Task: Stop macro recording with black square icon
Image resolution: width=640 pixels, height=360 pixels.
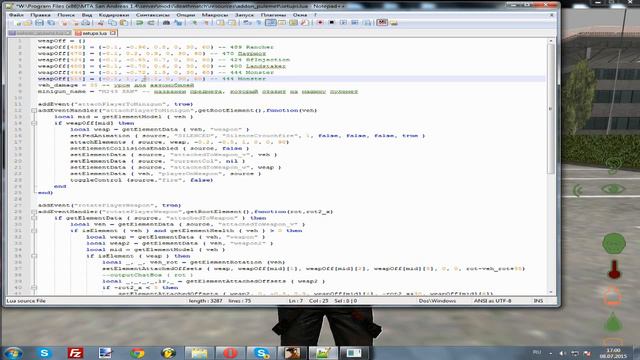Action: tap(331, 23)
